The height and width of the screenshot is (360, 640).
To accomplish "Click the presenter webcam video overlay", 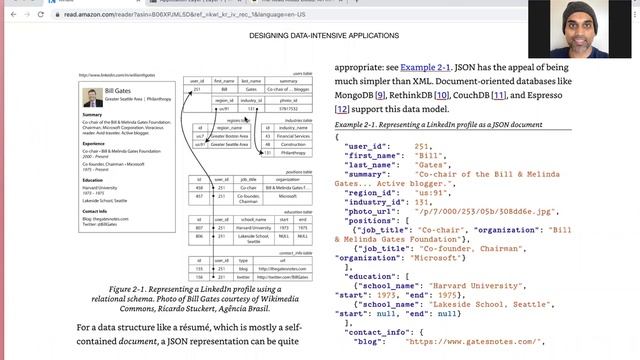I will 580,29.
